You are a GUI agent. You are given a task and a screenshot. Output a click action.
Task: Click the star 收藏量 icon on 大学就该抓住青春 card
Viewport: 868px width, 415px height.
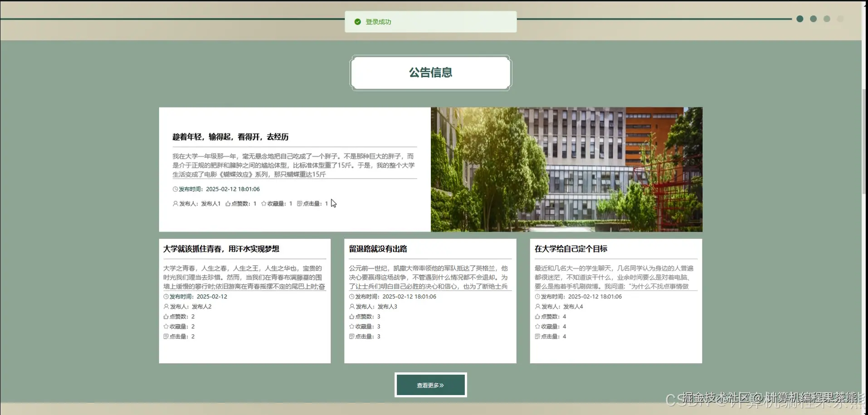pyautogui.click(x=165, y=326)
